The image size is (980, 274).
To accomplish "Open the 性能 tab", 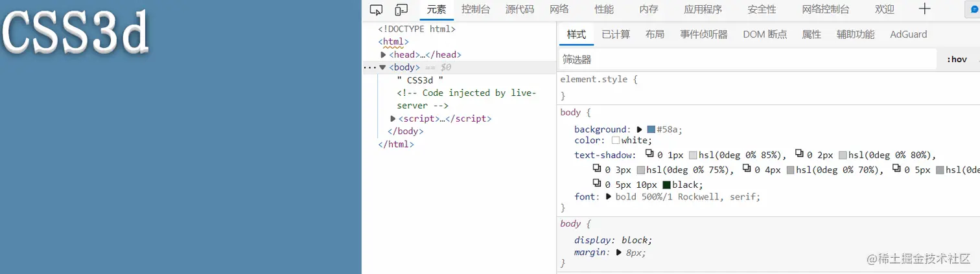I will point(604,9).
